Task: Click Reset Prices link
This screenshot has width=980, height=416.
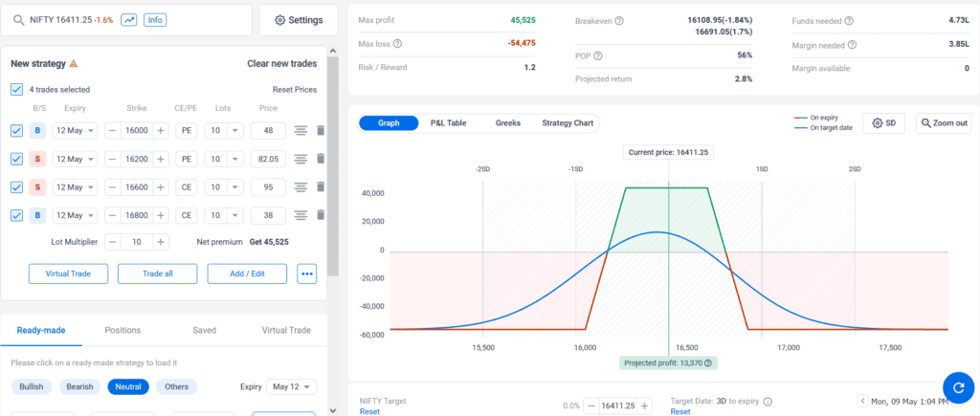Action: [295, 89]
